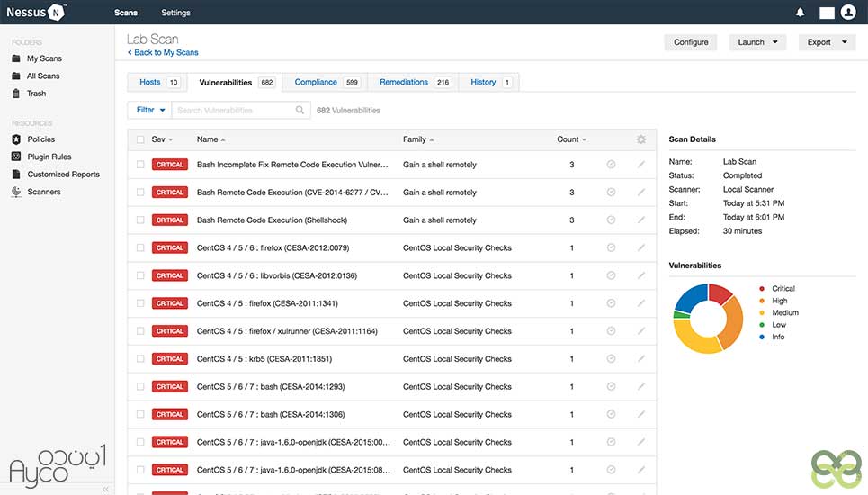Open the user account profile icon
Viewport: 868px width, 495px height.
(x=847, y=13)
